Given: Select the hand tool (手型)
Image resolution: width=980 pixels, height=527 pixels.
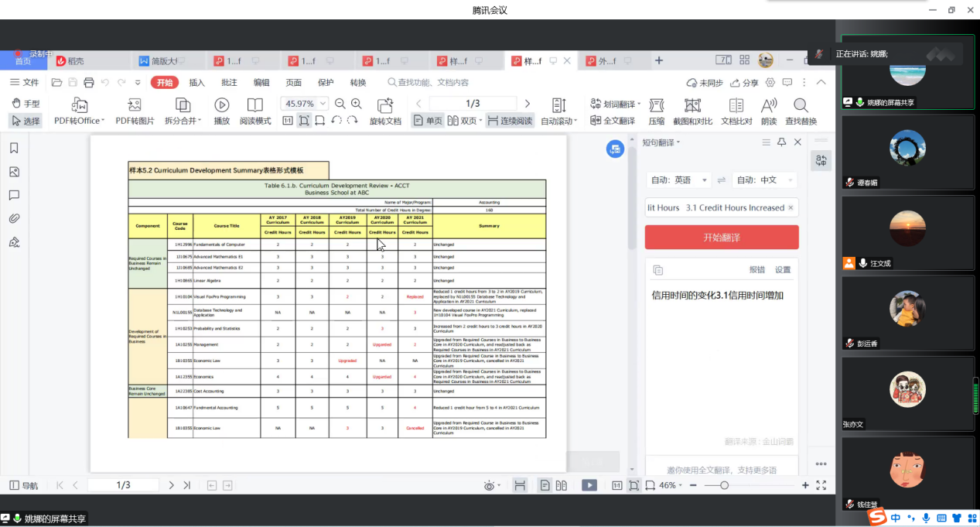Looking at the screenshot, I should pos(25,104).
